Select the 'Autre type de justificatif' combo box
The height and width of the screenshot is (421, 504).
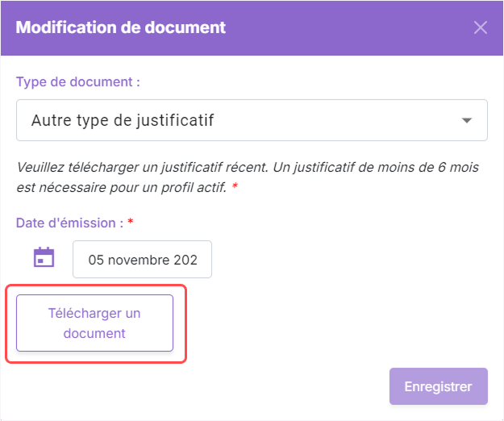pyautogui.click(x=252, y=120)
